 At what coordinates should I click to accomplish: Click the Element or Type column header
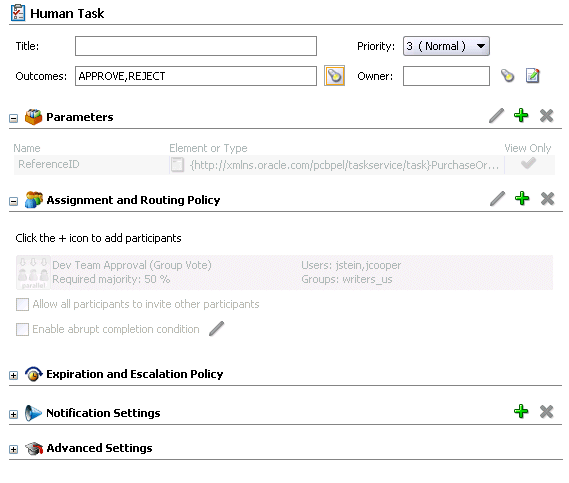pyautogui.click(x=208, y=148)
